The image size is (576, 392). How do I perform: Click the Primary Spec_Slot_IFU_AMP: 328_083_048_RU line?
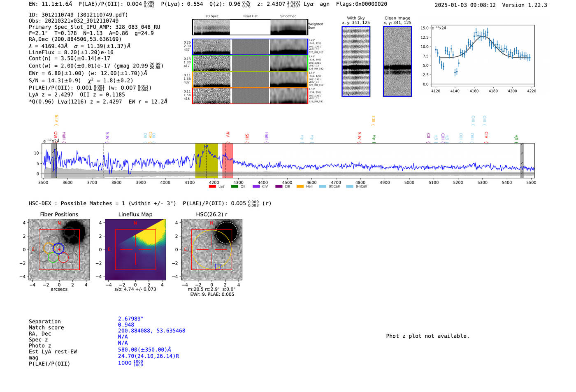[95, 27]
